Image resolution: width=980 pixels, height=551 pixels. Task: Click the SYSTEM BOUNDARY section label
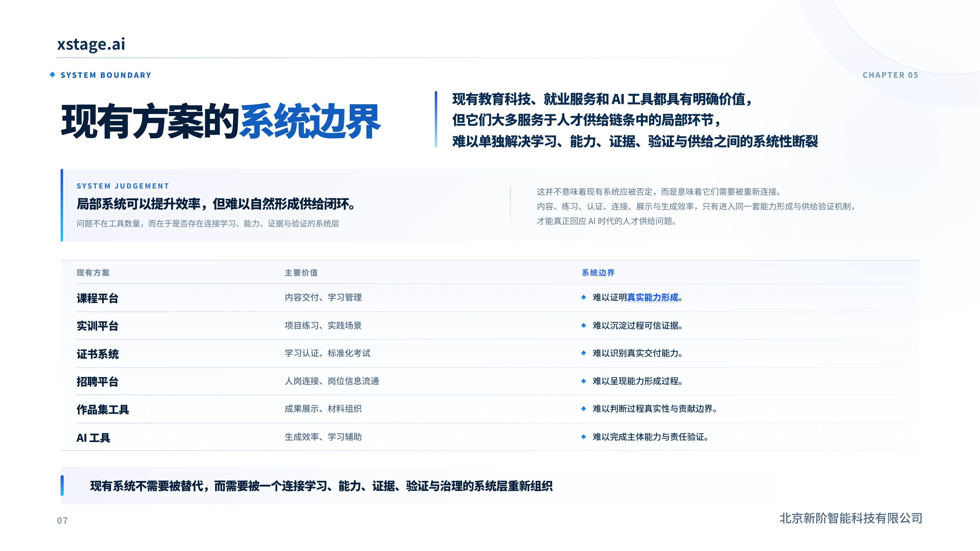106,75
